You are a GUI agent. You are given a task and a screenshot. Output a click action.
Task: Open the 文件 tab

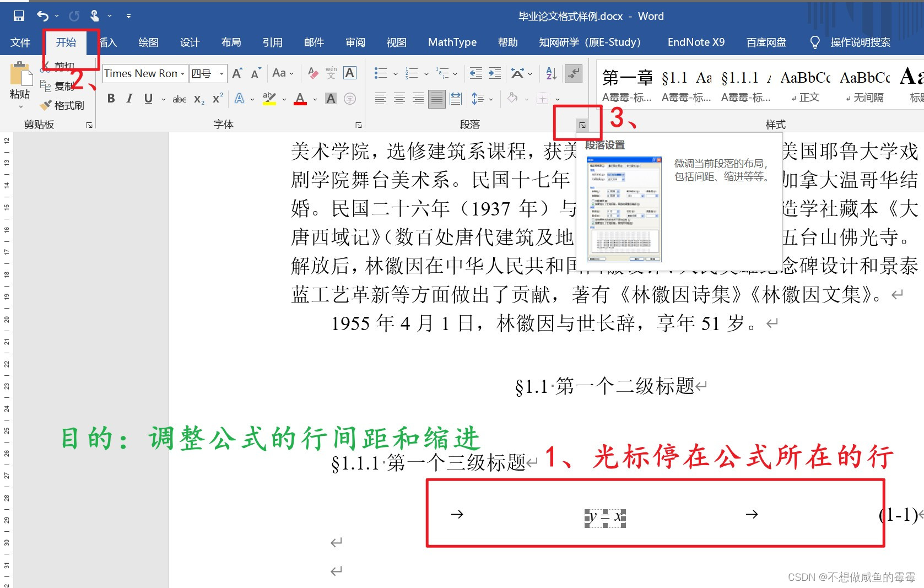pos(20,42)
